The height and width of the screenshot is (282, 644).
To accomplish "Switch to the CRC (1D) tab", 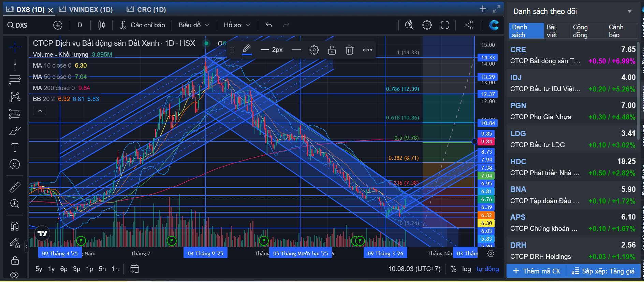I will tap(146, 10).
